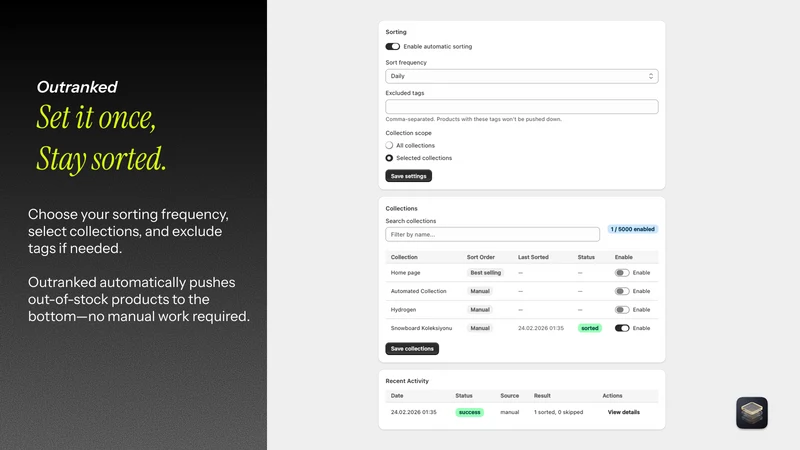This screenshot has height=450, width=800.
Task: Open View details for recent activity
Action: click(x=623, y=412)
